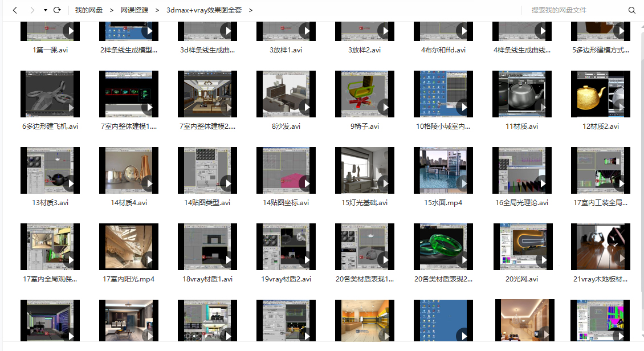Open 20光网.avi thumbnail
644x351 pixels.
point(522,247)
